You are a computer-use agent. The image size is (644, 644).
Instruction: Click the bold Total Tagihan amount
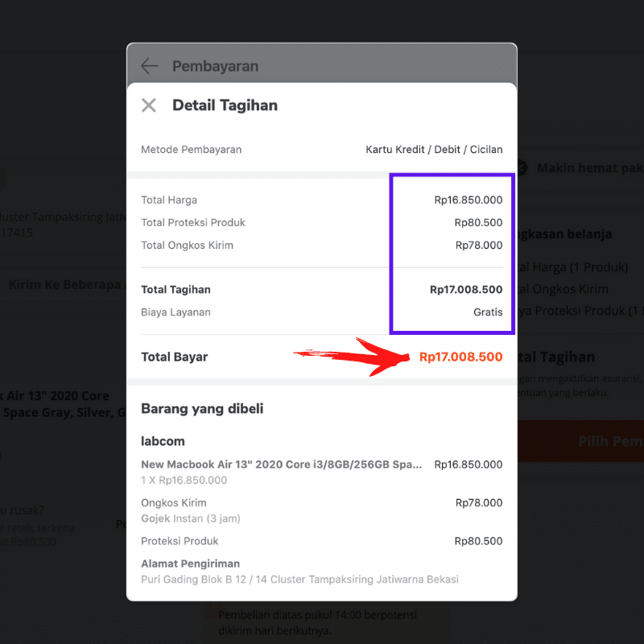coord(466,290)
